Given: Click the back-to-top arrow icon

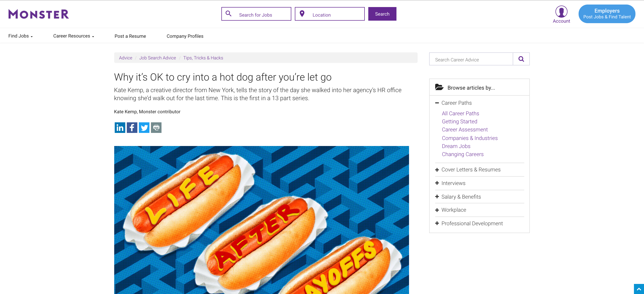Looking at the screenshot, I should click(639, 289).
